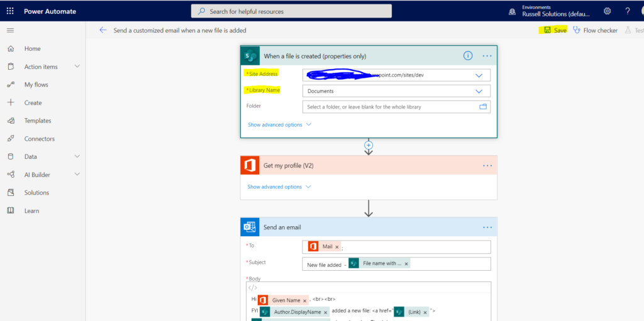The image size is (644, 321).
Task: Click the Templates icon in sidebar
Action: [x=11, y=121]
